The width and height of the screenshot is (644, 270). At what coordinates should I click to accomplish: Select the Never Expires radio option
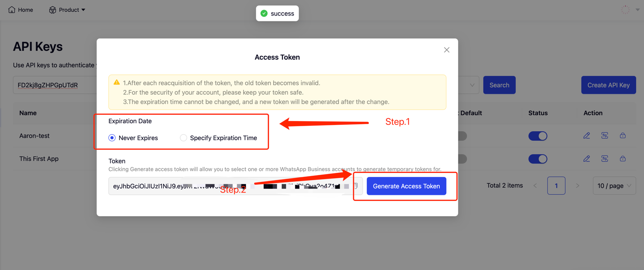(112, 138)
